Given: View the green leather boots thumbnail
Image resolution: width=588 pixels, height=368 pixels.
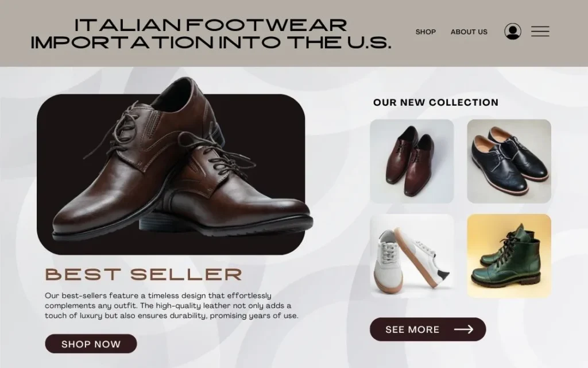Looking at the screenshot, I should [509, 256].
